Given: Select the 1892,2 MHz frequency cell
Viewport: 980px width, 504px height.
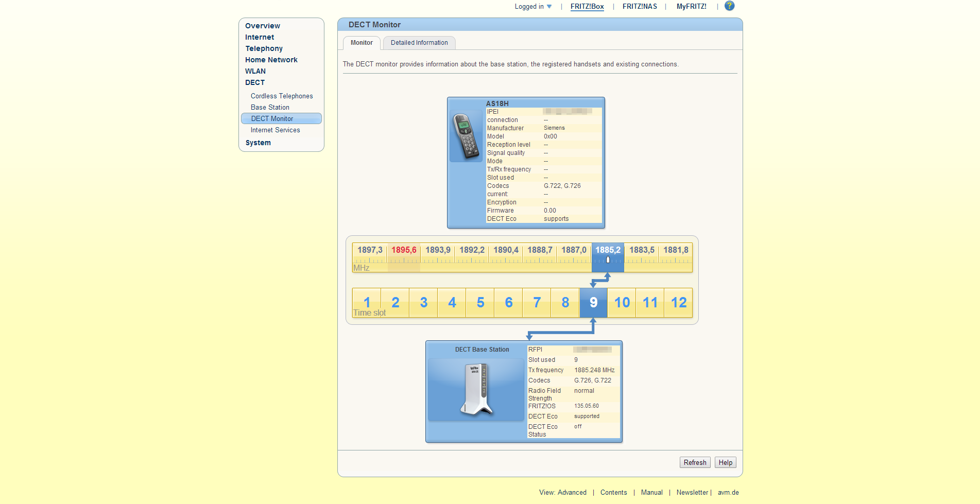Looking at the screenshot, I should 472,257.
